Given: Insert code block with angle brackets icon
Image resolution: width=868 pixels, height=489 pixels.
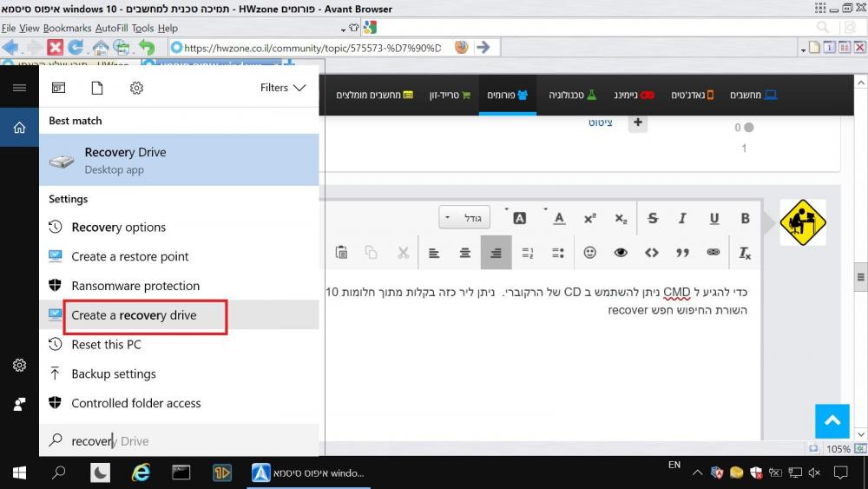Looking at the screenshot, I should (652, 253).
